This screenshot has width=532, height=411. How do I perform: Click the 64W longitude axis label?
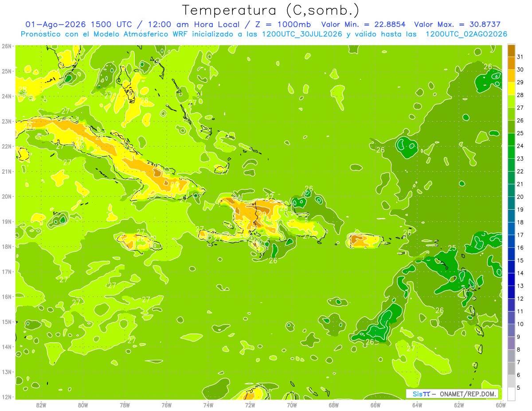pyautogui.click(x=417, y=405)
